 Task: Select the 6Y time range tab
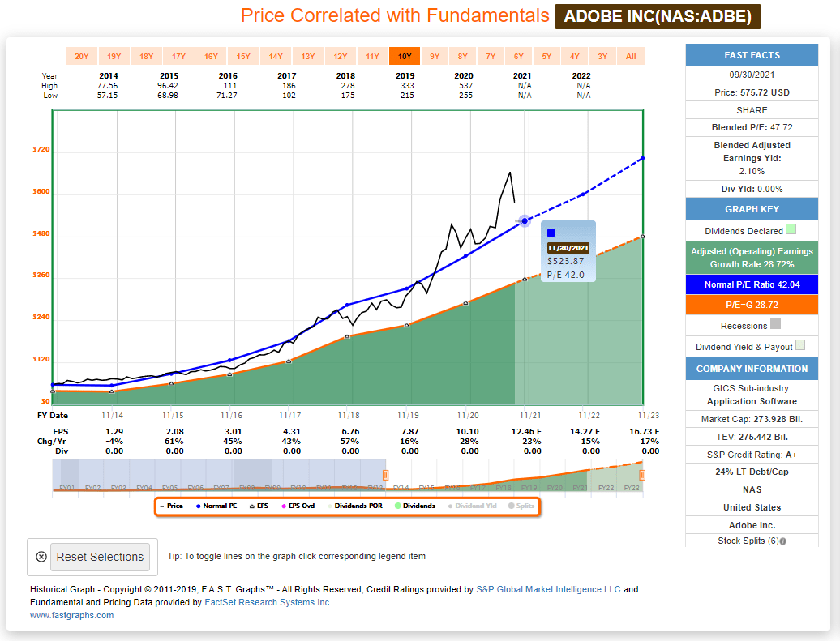(x=519, y=56)
